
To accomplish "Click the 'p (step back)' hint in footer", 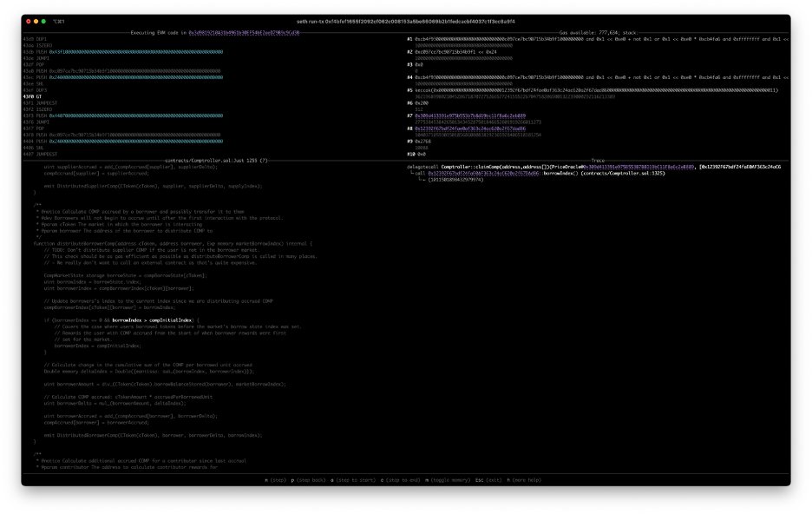I will tap(308, 480).
